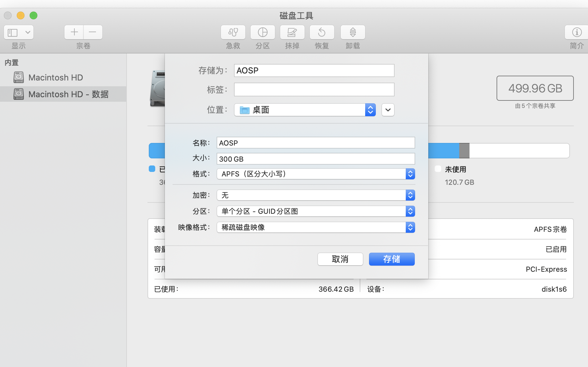588x367 pixels.
Task: Click the 设备： label in the details table
Action: pyautogui.click(x=376, y=289)
